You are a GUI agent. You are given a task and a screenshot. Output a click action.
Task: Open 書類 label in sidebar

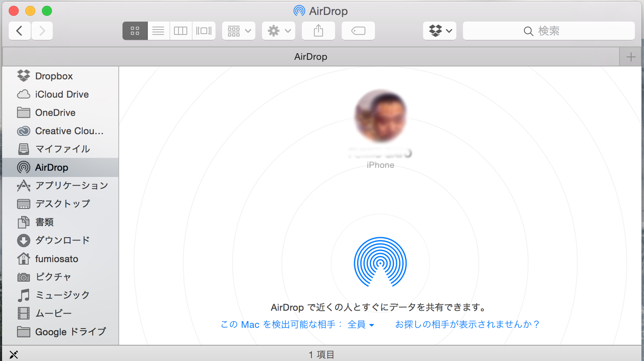pos(44,222)
